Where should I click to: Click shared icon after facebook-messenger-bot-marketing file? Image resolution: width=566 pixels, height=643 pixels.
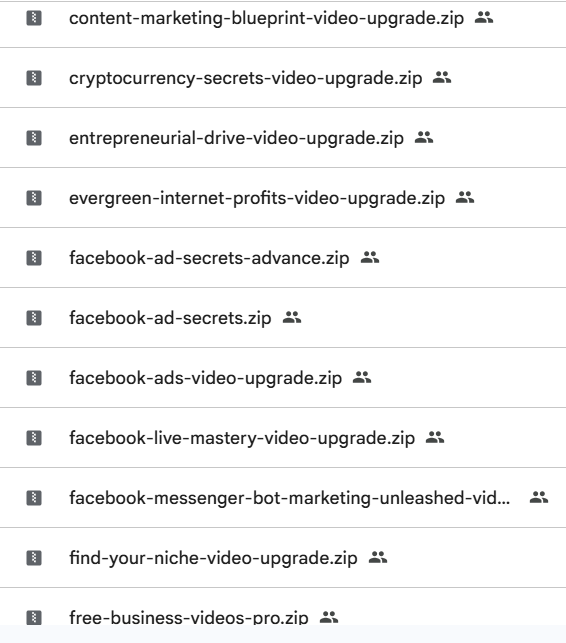click(539, 497)
